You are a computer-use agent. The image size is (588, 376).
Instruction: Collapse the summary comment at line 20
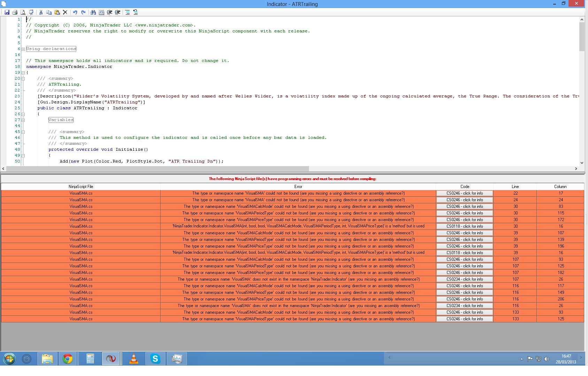pyautogui.click(x=23, y=79)
